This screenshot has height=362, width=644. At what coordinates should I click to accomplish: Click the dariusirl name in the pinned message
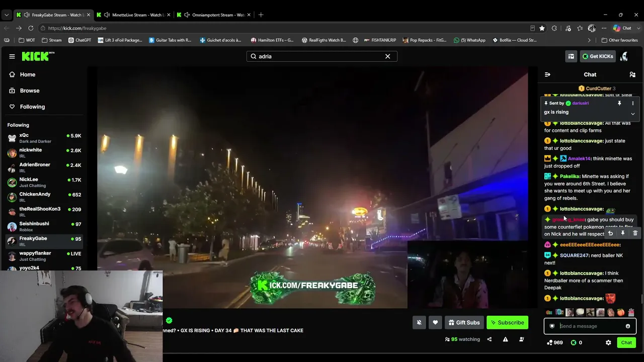pos(581,103)
